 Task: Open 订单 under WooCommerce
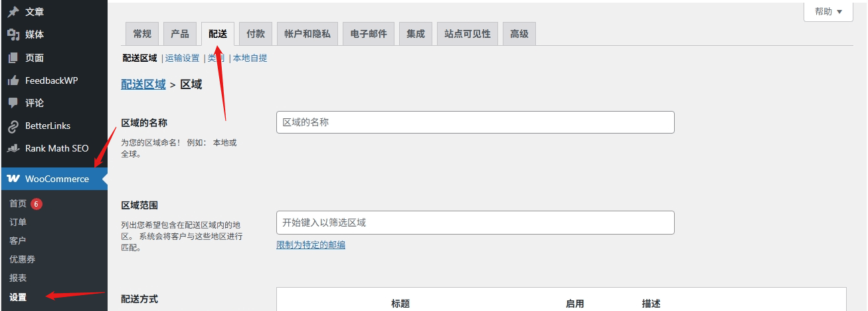[18, 222]
